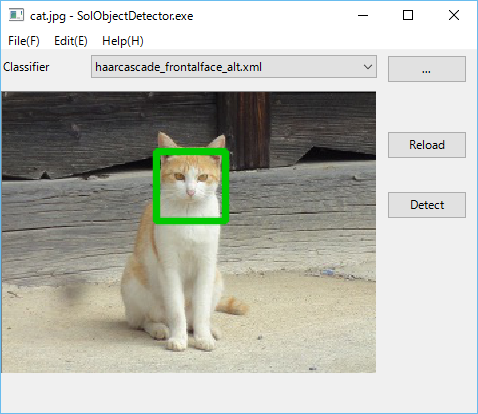Viewport: 478px width, 414px height.
Task: Maximize the SolObjectDetector window
Action: (x=408, y=15)
